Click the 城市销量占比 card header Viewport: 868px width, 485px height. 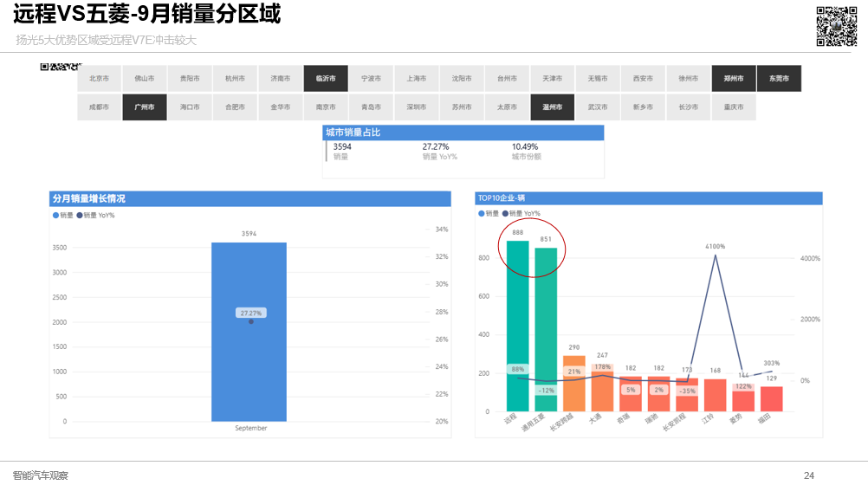(463, 133)
